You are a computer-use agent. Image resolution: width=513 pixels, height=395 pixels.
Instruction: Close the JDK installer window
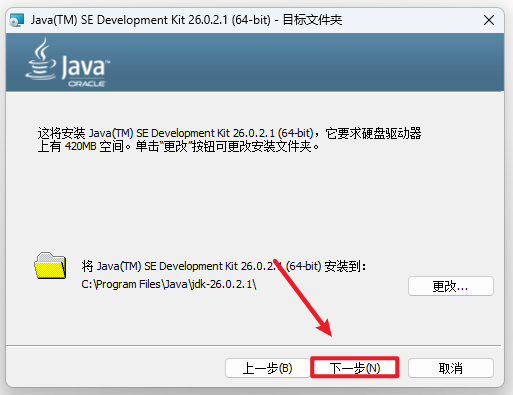(489, 20)
